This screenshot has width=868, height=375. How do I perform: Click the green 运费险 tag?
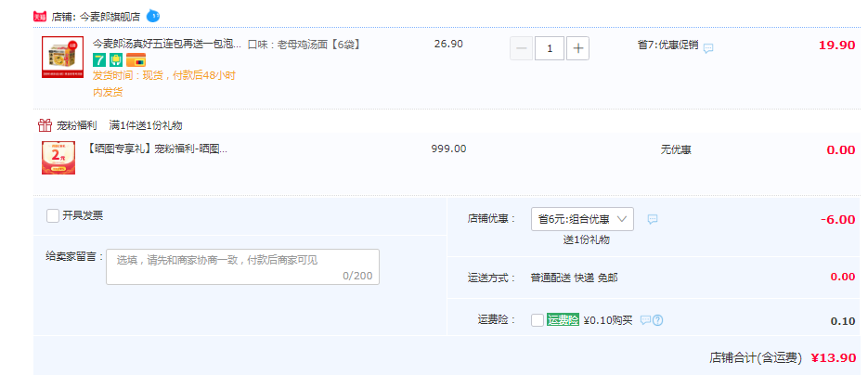[563, 319]
